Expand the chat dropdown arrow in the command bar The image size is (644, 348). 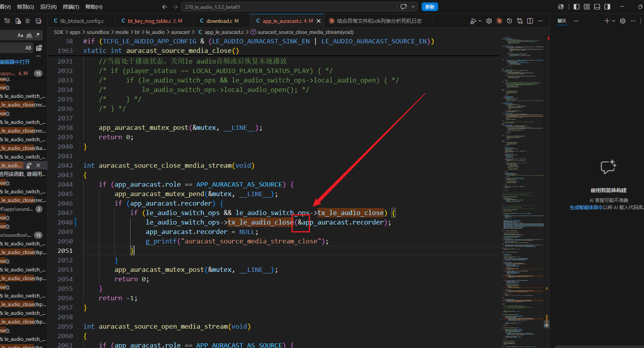tap(413, 7)
